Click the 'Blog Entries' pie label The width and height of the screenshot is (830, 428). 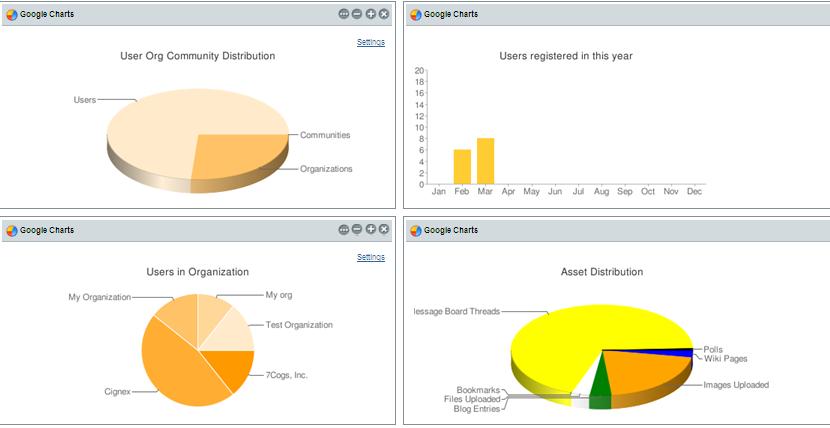(476, 409)
